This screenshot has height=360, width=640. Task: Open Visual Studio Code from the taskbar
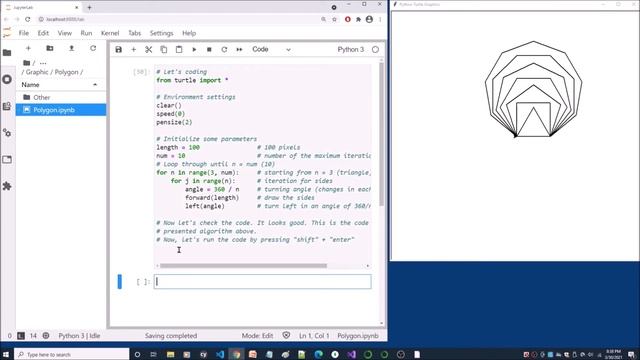[220, 354]
